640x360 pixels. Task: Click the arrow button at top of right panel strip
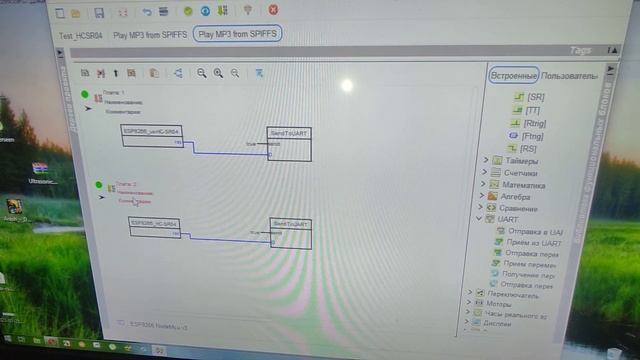[x=611, y=69]
